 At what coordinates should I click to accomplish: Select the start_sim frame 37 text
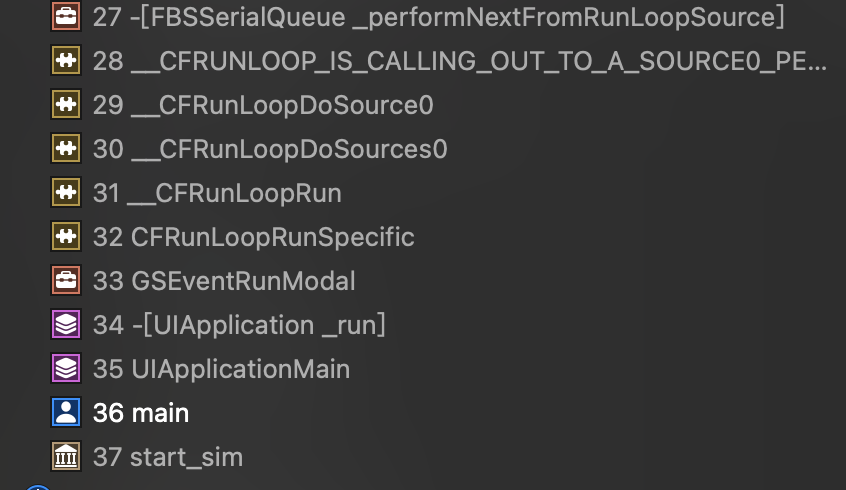(168, 457)
